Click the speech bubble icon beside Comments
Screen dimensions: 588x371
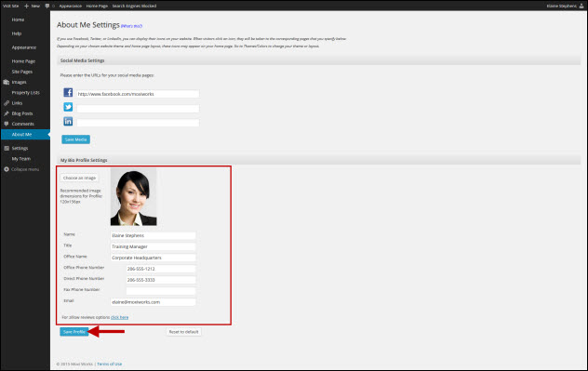(6, 124)
